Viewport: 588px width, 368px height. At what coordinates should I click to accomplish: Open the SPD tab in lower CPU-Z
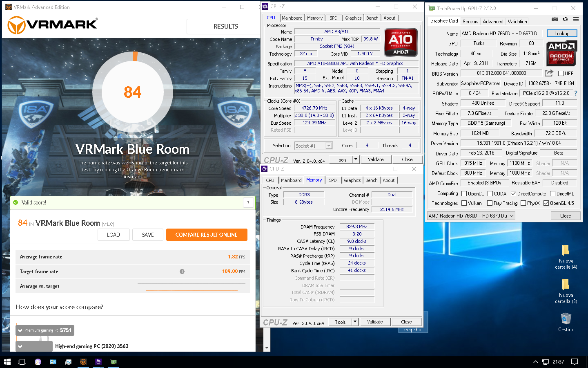(x=333, y=180)
